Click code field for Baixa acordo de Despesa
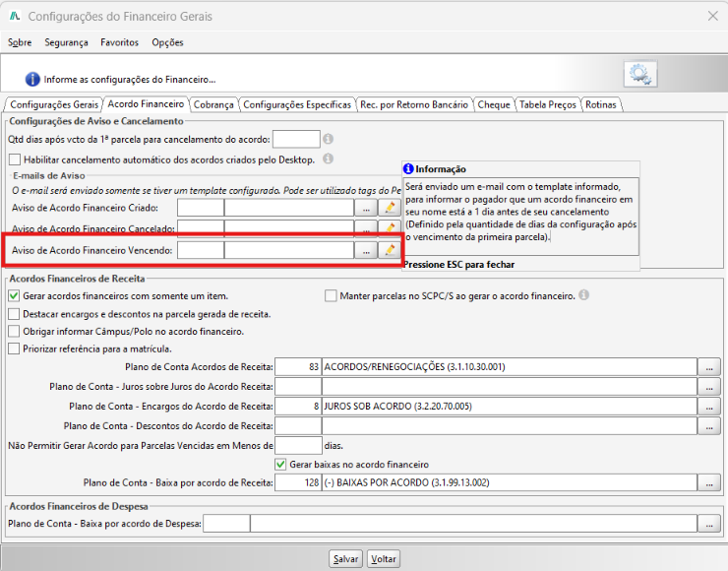This screenshot has width=728, height=571. tap(226, 523)
